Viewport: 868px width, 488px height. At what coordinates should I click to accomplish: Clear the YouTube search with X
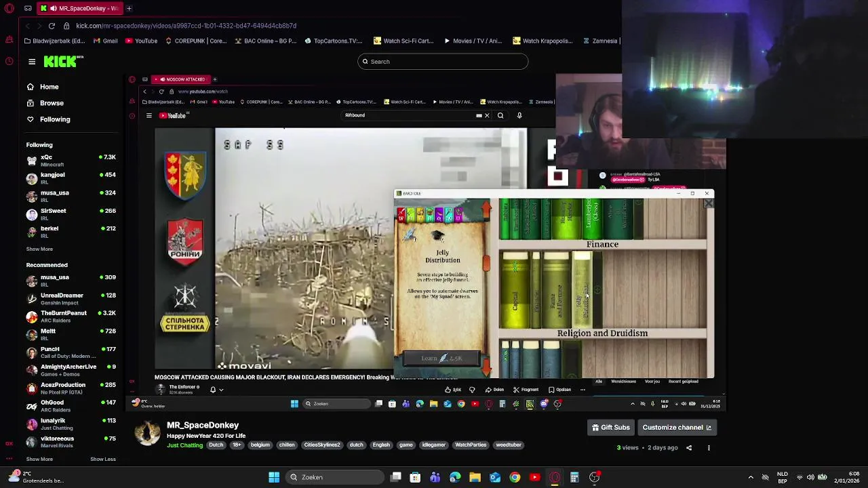487,115
